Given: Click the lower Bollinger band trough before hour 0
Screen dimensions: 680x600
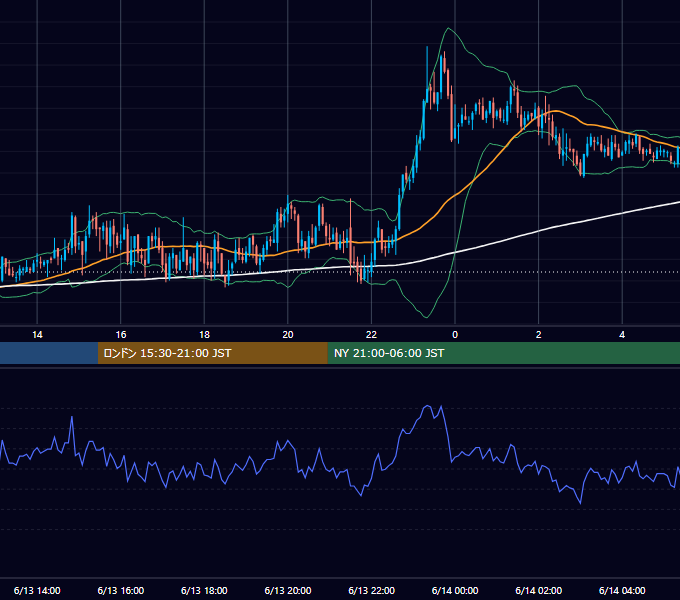Looking at the screenshot, I should 426,317.
